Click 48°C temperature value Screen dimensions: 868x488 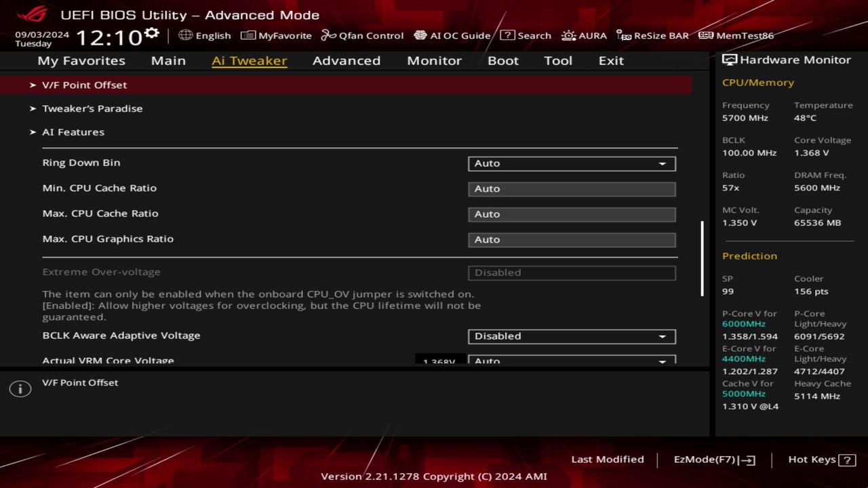point(806,118)
